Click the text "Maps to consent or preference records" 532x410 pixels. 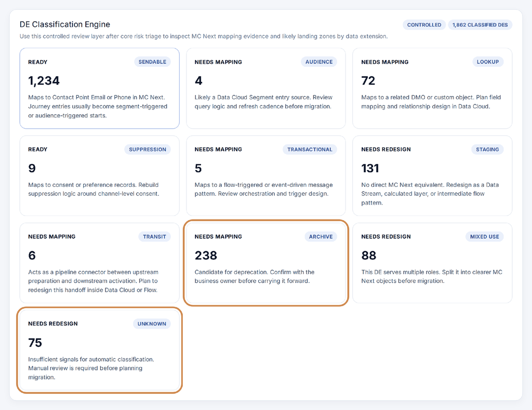point(83,185)
